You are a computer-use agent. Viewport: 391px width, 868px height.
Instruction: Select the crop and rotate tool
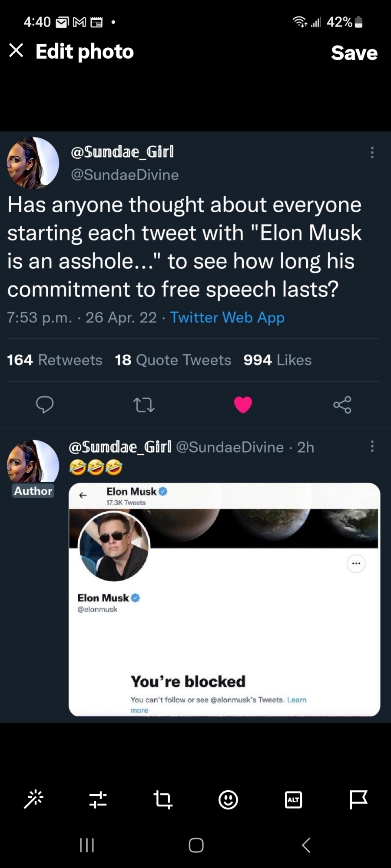163,799
